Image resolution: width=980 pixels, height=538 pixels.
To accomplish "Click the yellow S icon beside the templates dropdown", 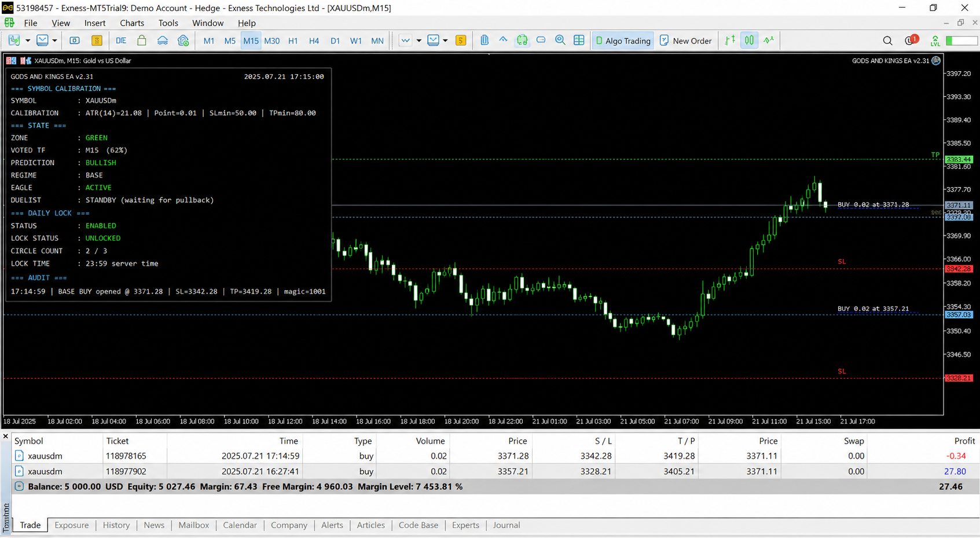I will tap(461, 41).
